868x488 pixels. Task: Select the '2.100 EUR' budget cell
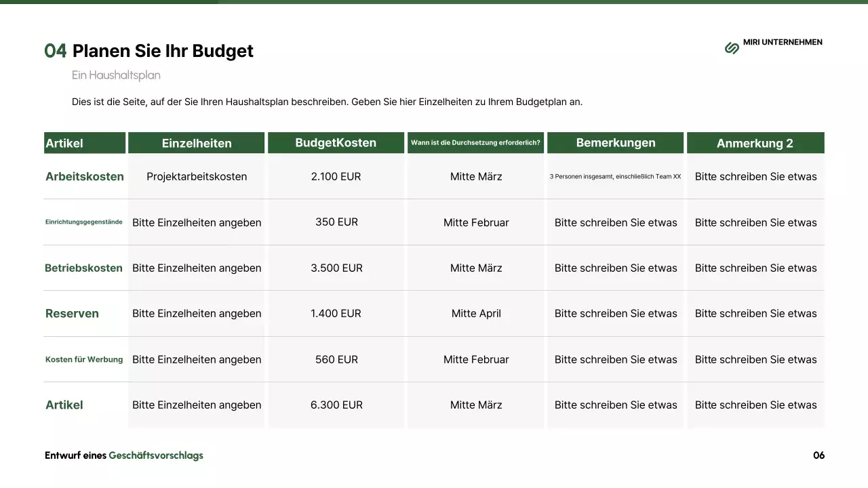coord(336,176)
